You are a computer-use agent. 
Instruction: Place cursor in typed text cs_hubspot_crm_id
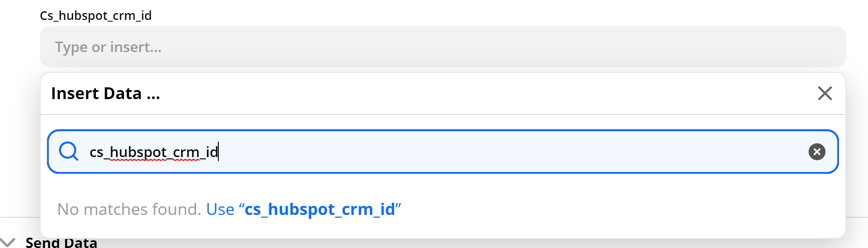pyautogui.click(x=154, y=152)
